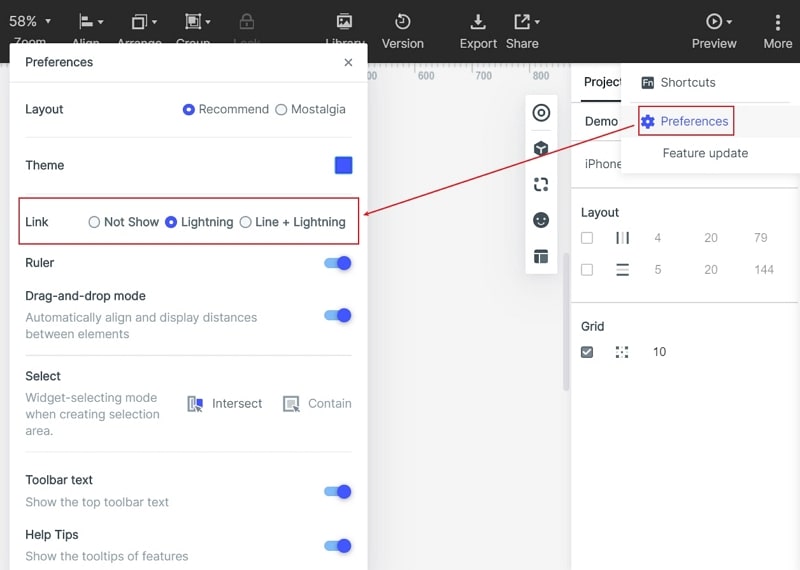Open the Library toolbar icon
Viewport: 800px width, 570px height.
(344, 21)
